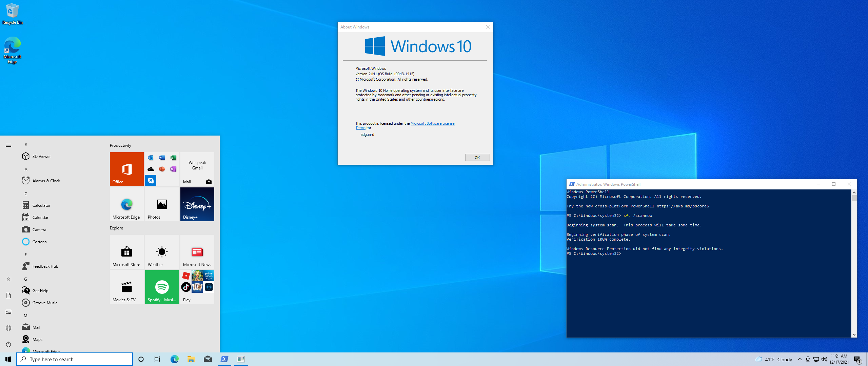Open the Mail tile with Gmail text
This screenshot has height=366, width=868.
pyautogui.click(x=197, y=169)
